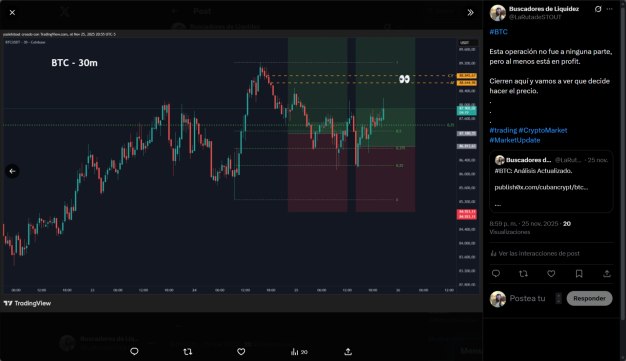Screen dimensions: 626x361
Task: Click the reply icon below the image
Action: [134, 351]
